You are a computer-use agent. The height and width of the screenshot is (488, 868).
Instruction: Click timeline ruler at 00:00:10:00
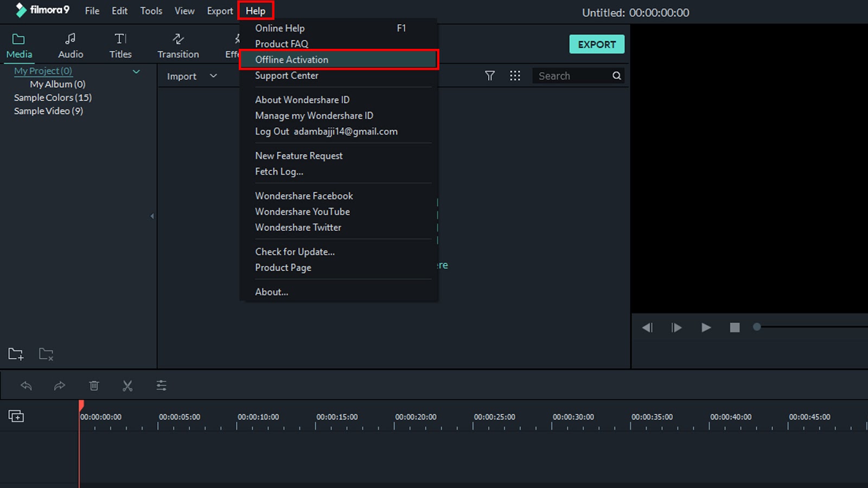click(x=258, y=417)
